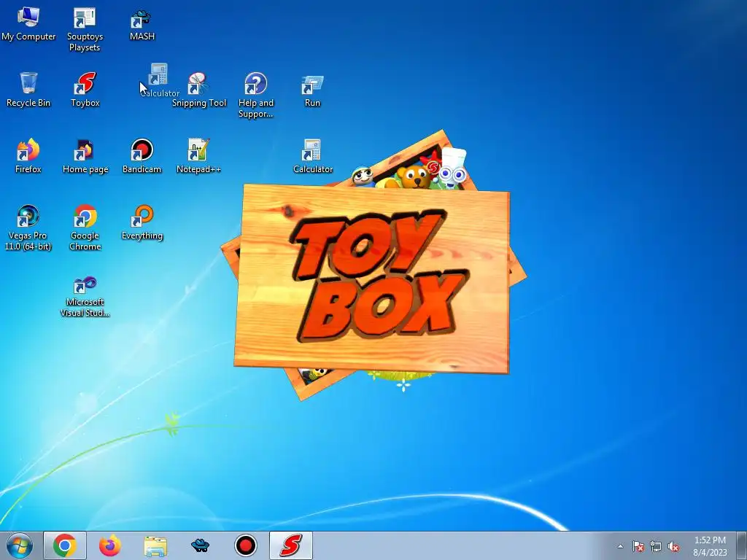
Task: Select the MASH desktop shortcut
Action: [x=142, y=25]
